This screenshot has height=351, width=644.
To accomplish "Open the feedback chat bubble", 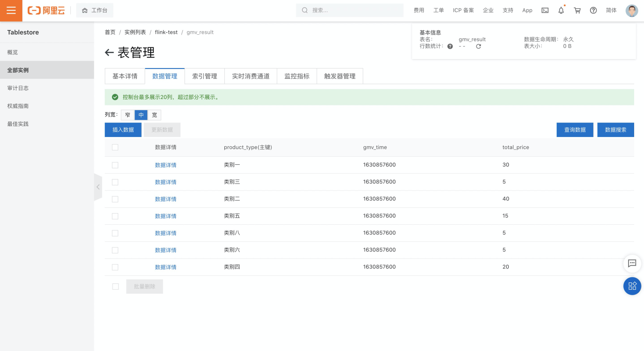I will click(x=632, y=263).
